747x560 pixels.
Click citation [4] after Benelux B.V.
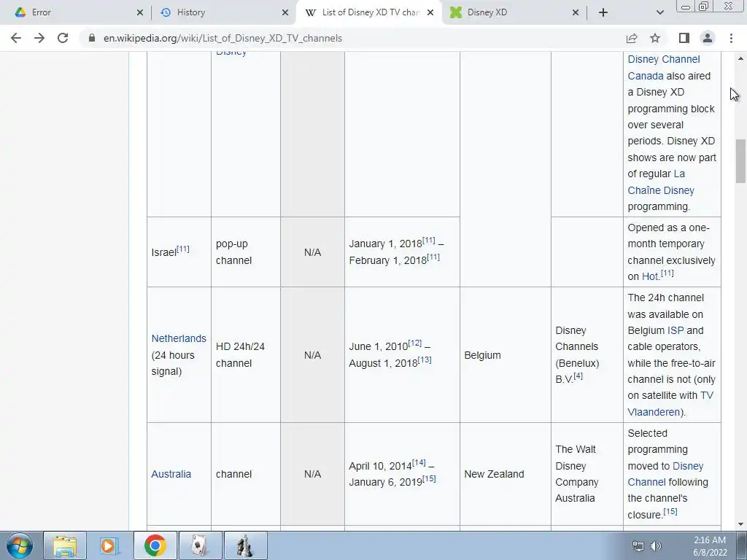coord(578,376)
